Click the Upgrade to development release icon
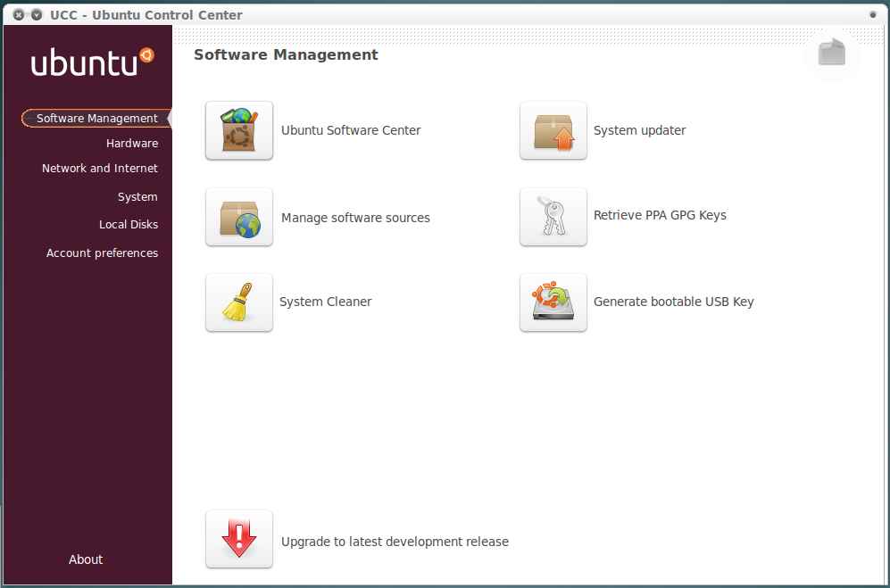This screenshot has height=588, width=890. click(x=238, y=539)
